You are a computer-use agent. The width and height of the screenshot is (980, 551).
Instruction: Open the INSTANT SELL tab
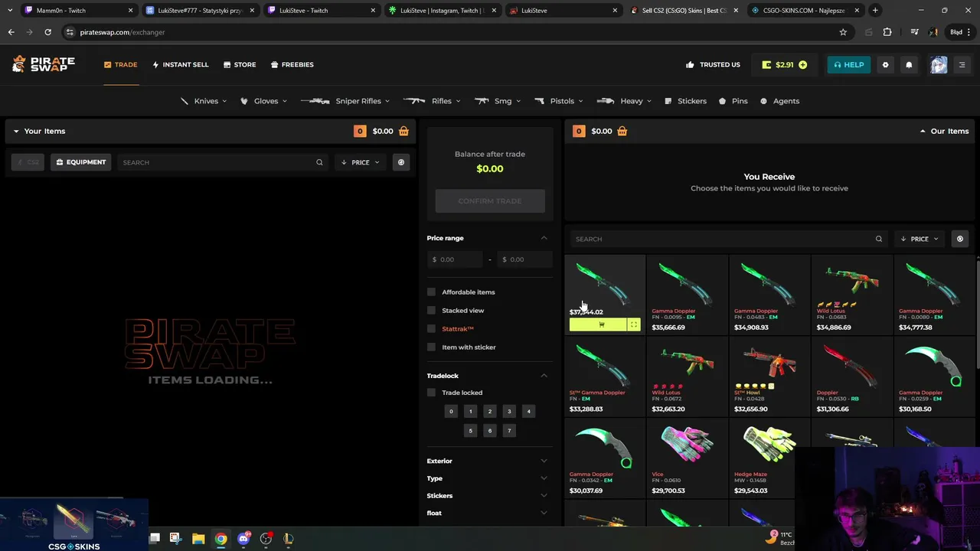click(180, 64)
